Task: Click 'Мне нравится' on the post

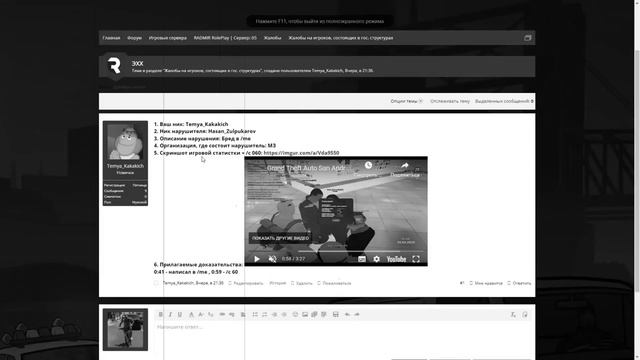Action: (486, 283)
